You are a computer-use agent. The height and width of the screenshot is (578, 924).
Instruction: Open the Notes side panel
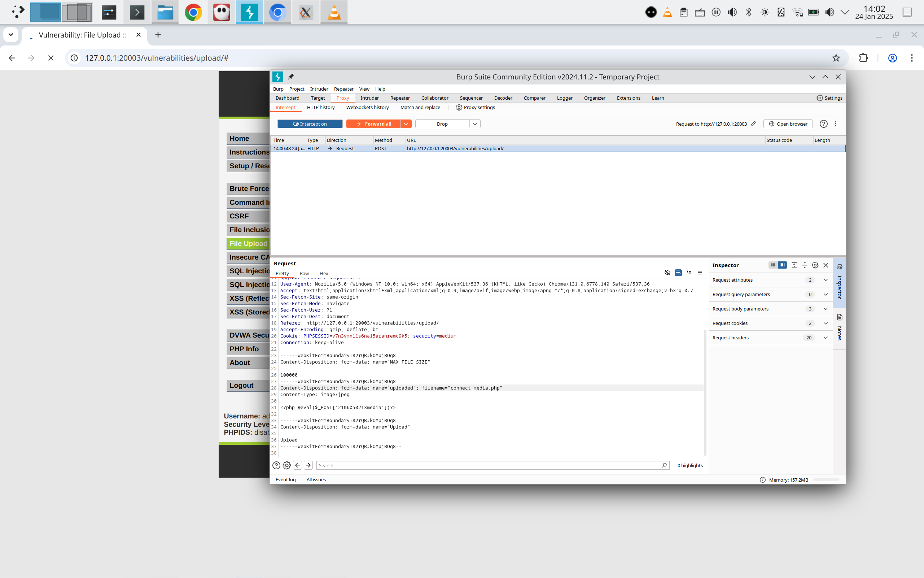[x=839, y=328]
